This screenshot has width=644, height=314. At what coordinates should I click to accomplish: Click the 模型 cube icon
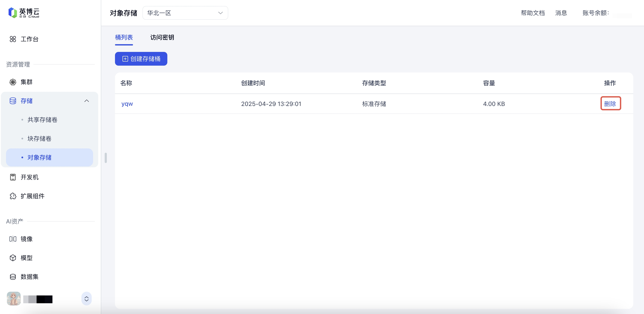(x=13, y=258)
